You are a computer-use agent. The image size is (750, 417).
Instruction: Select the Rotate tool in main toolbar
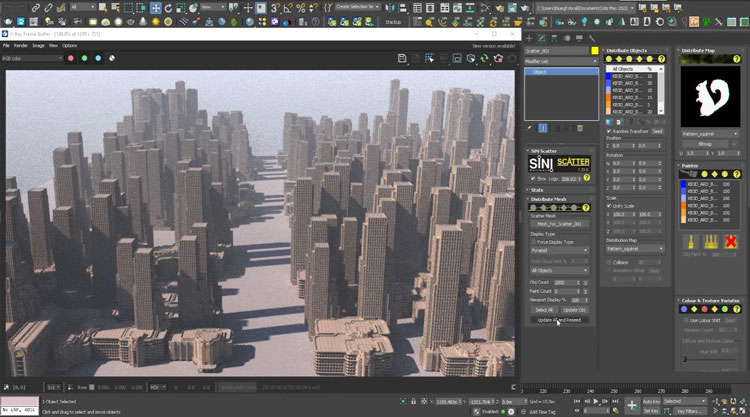pos(168,8)
